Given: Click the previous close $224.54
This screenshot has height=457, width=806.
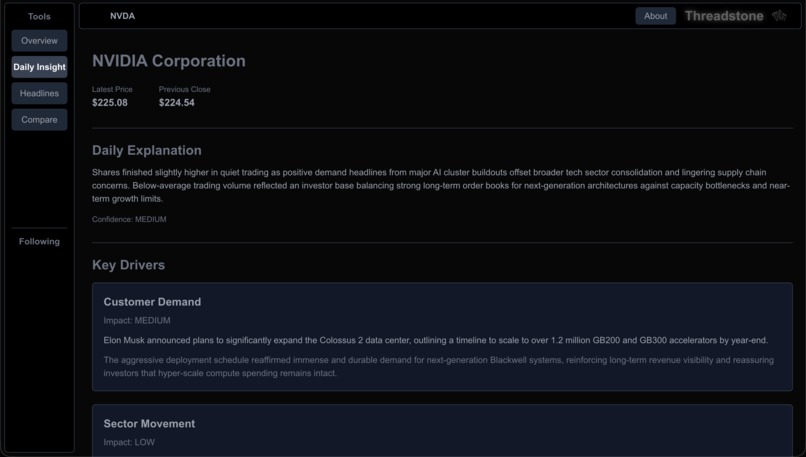Looking at the screenshot, I should pyautogui.click(x=176, y=103).
